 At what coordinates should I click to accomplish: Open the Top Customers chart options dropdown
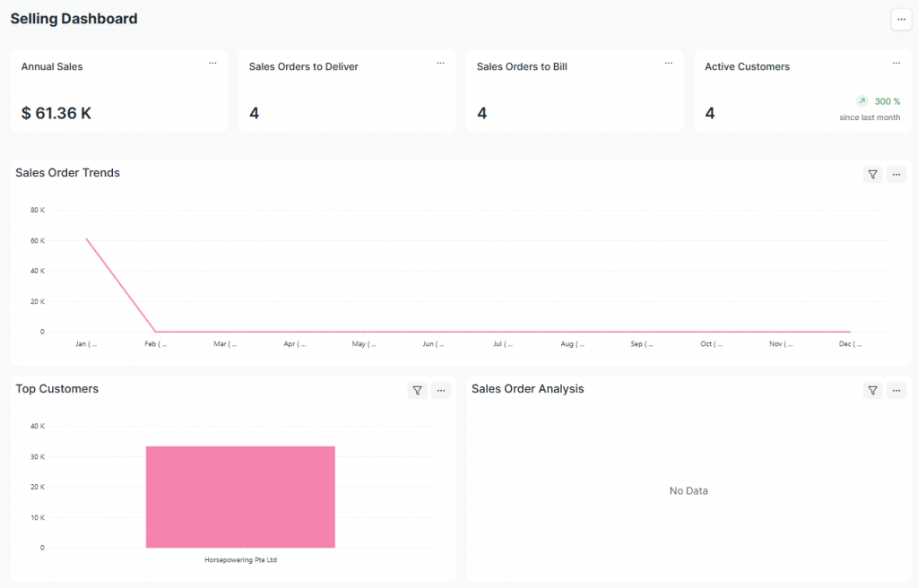(440, 390)
